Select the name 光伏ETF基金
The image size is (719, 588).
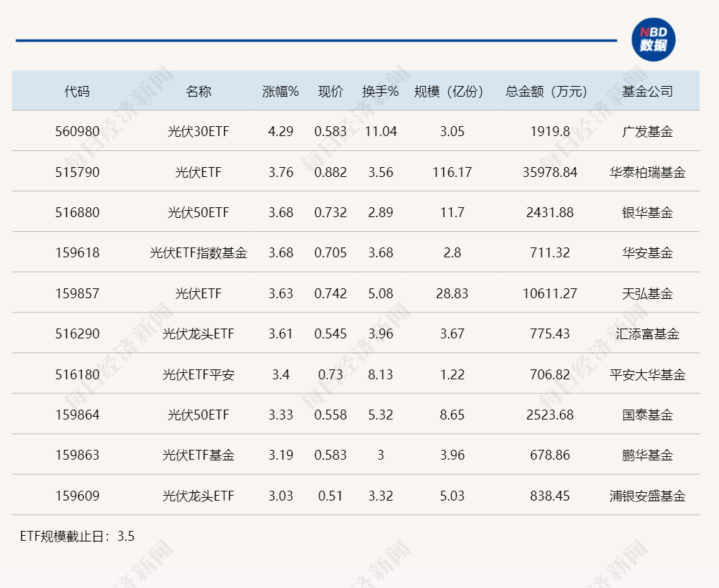198,455
